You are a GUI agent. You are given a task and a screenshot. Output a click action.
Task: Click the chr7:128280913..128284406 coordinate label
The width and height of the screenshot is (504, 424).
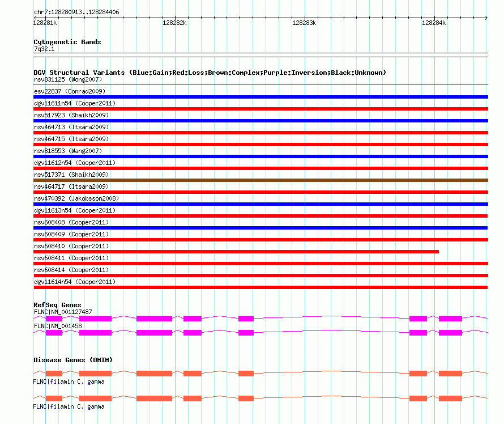pos(76,12)
